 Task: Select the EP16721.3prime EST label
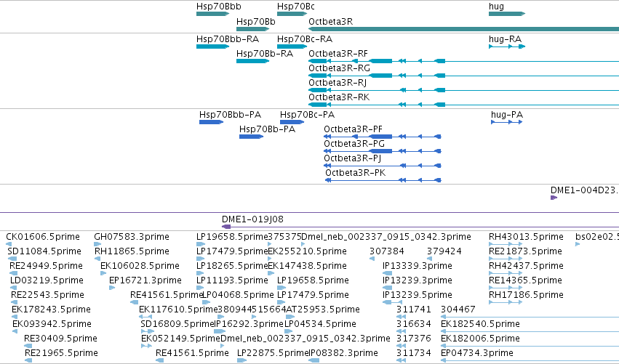(x=145, y=280)
